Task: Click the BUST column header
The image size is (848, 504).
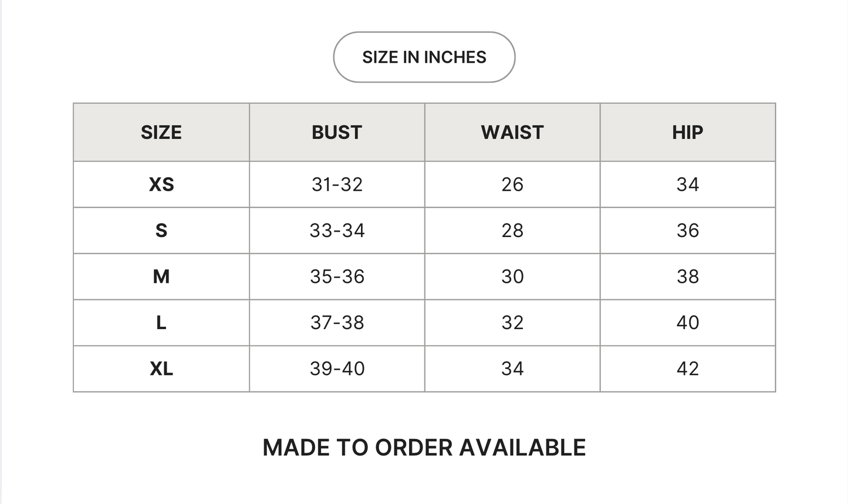Action: [337, 133]
